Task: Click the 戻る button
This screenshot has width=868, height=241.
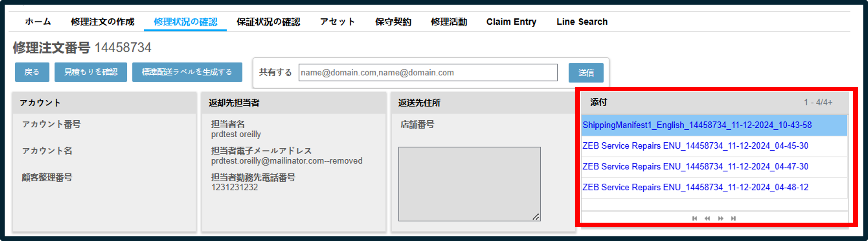Action: tap(32, 72)
